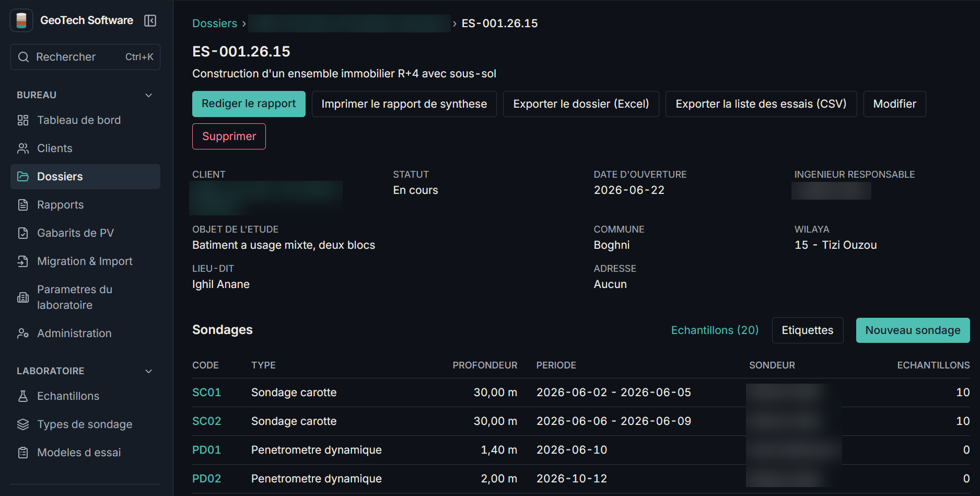The image size is (980, 496).
Task: Click the Tableau de bord grid icon
Action: click(23, 120)
